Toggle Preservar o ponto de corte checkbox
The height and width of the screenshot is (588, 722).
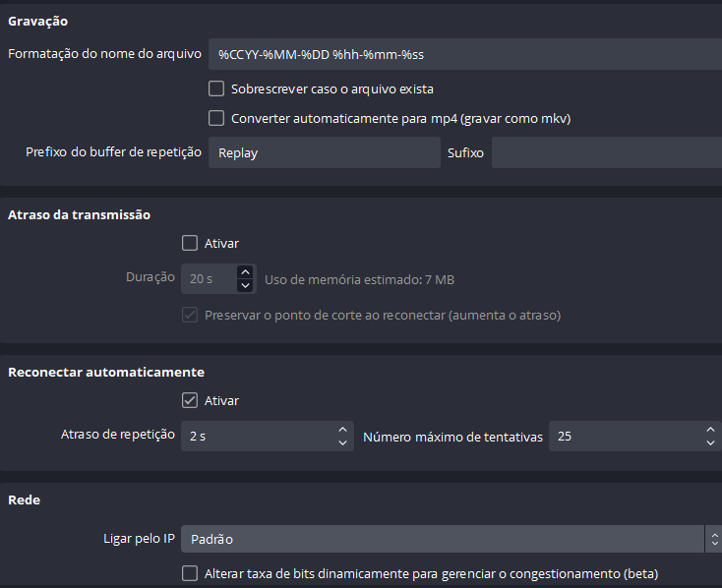point(190,315)
